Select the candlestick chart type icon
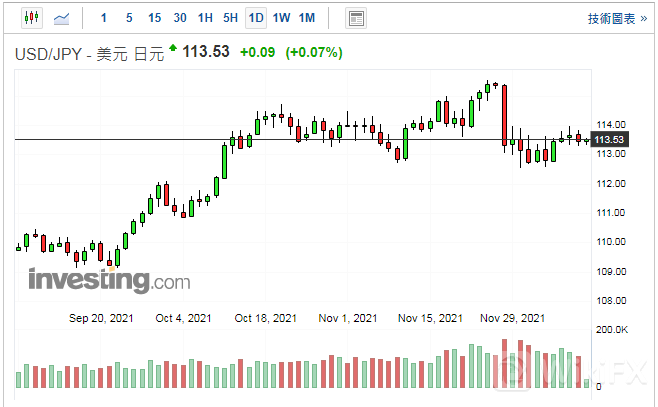The height and width of the screenshot is (407, 658). (30, 18)
